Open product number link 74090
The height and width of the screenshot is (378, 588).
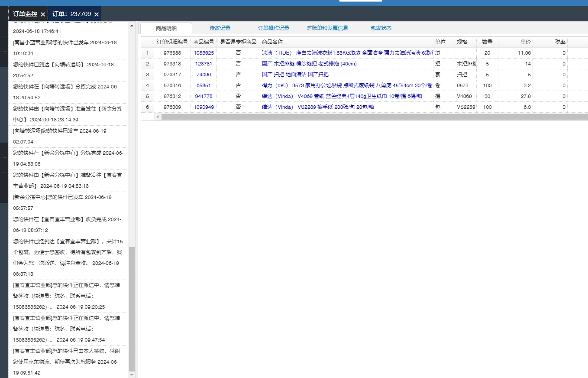click(204, 75)
